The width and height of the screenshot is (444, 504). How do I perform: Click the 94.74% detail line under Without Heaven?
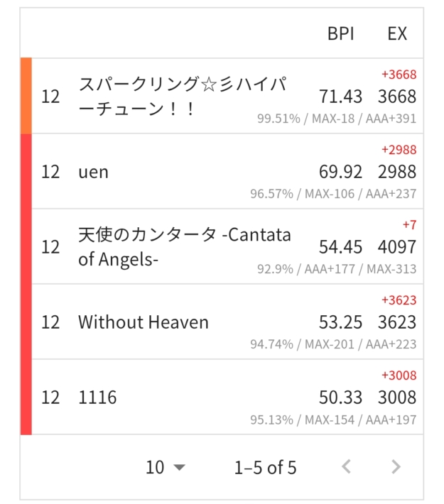click(333, 344)
